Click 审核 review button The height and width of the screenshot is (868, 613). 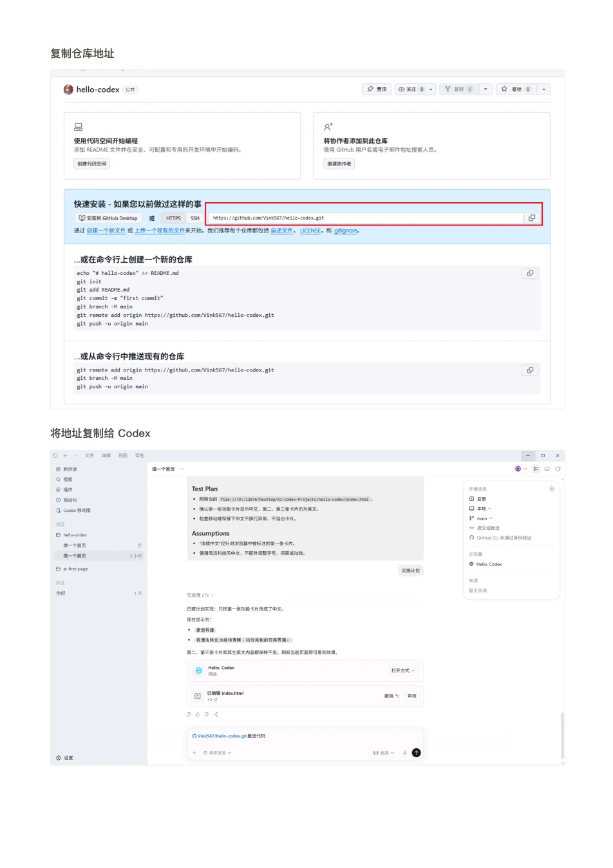click(x=412, y=695)
